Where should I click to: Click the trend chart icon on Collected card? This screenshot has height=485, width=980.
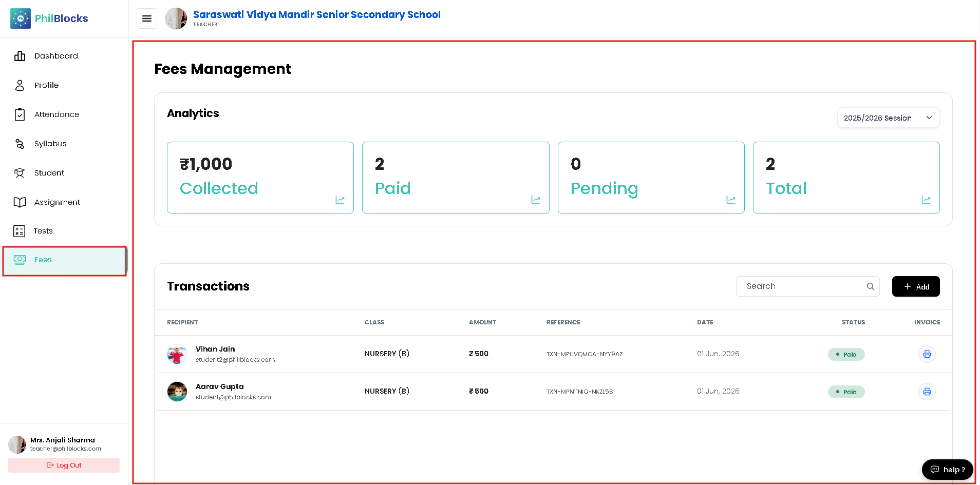pos(340,200)
